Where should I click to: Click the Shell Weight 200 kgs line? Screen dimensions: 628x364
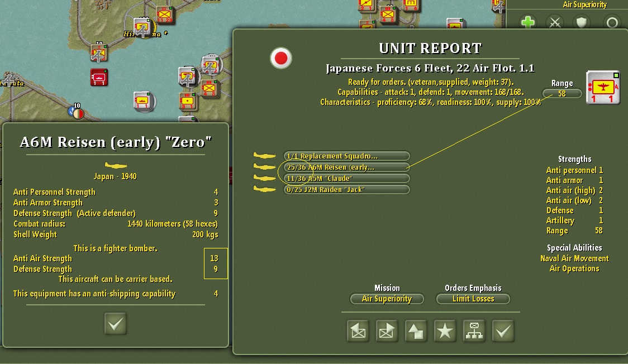pos(116,234)
